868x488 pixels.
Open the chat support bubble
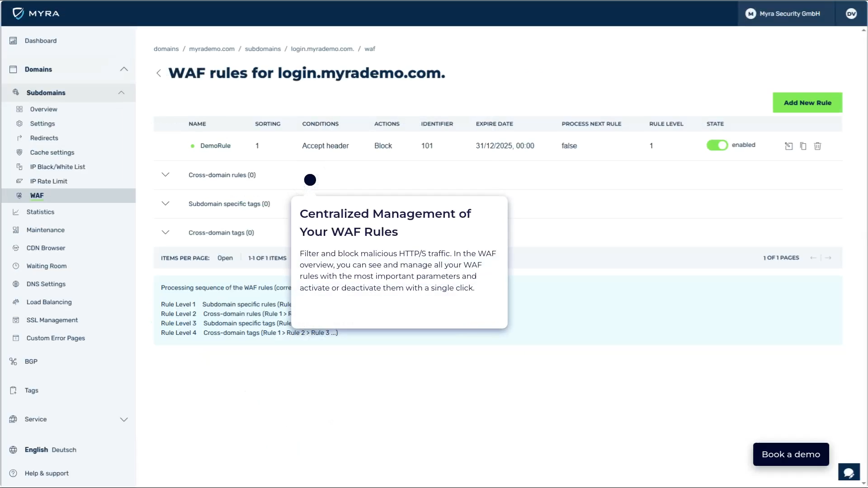849,472
